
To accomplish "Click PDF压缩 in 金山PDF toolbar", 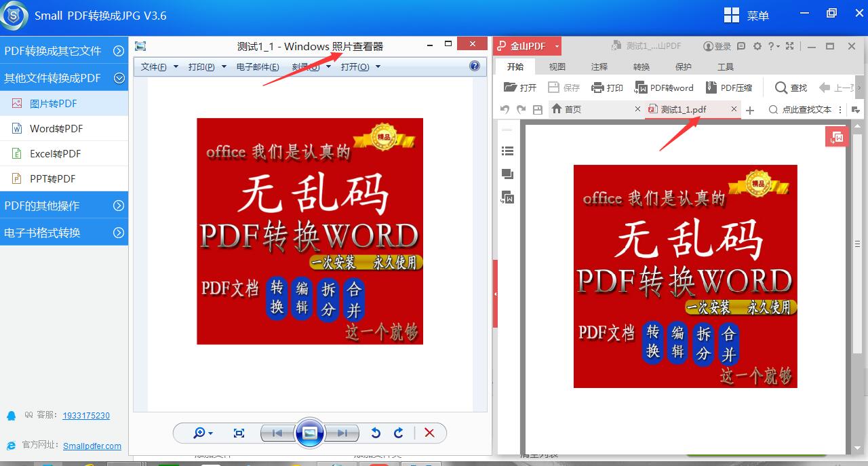I will point(729,88).
